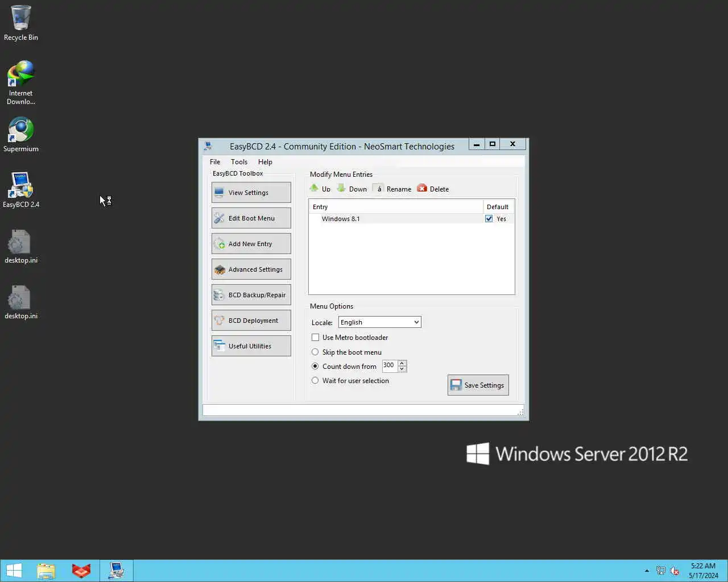Select the Recycle Bin desktop icon
Image resolution: width=728 pixels, height=582 pixels.
[21, 23]
